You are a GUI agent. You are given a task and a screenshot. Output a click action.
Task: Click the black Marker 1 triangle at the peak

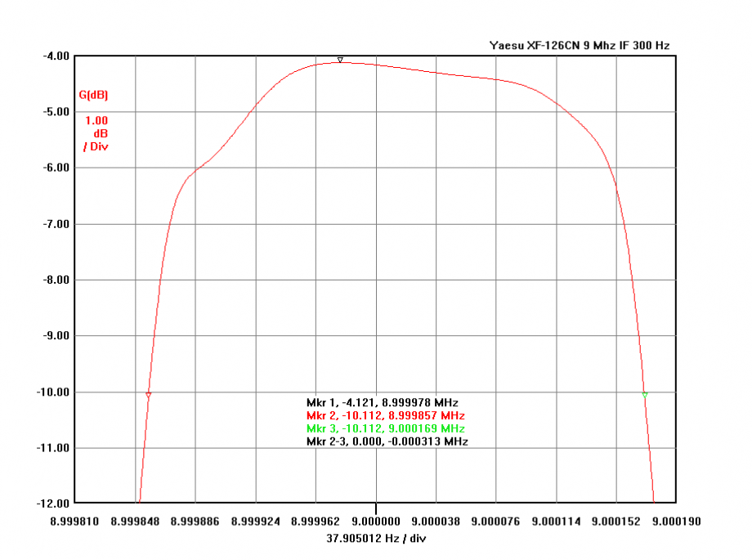point(340,59)
